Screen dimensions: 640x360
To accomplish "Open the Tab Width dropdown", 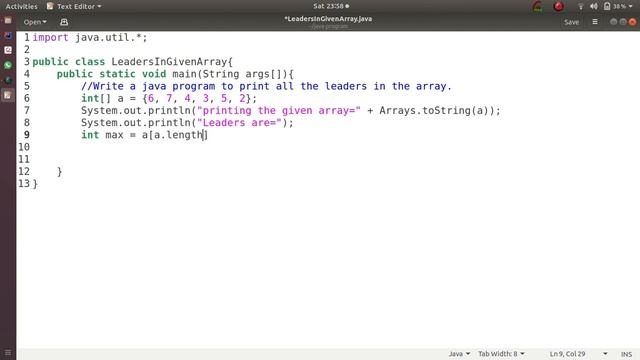I will tap(501, 354).
